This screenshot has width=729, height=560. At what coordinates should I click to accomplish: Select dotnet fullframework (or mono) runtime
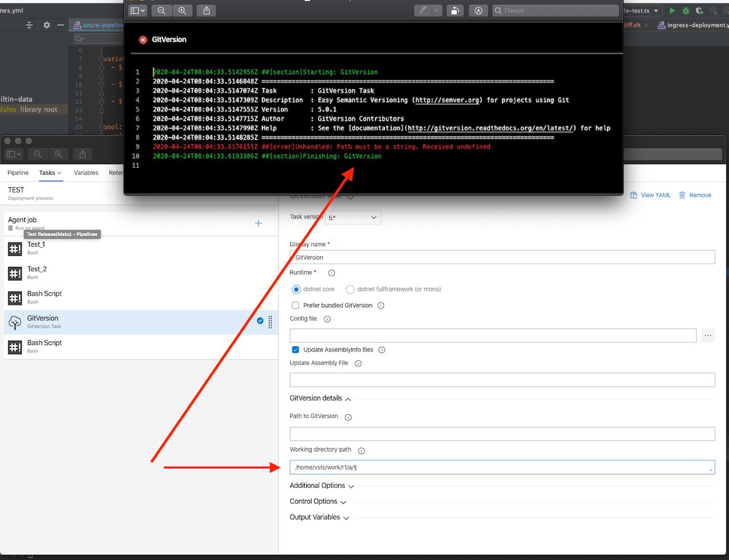(x=350, y=289)
